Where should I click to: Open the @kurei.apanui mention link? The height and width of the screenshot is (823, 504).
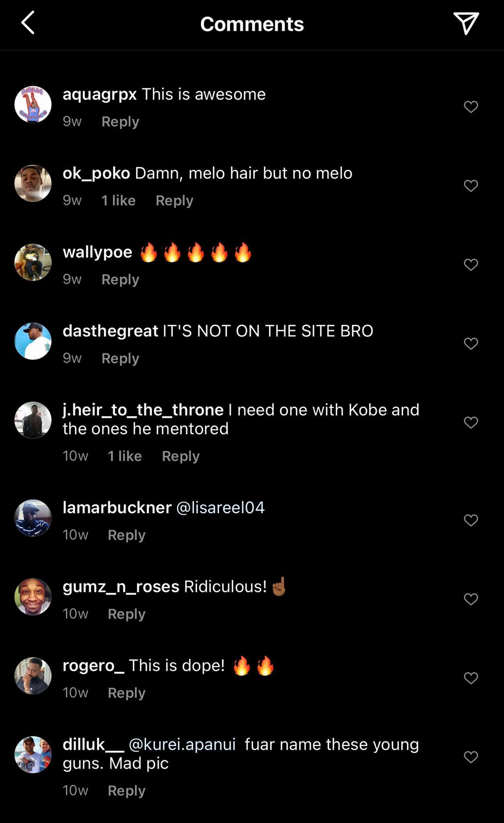182,744
